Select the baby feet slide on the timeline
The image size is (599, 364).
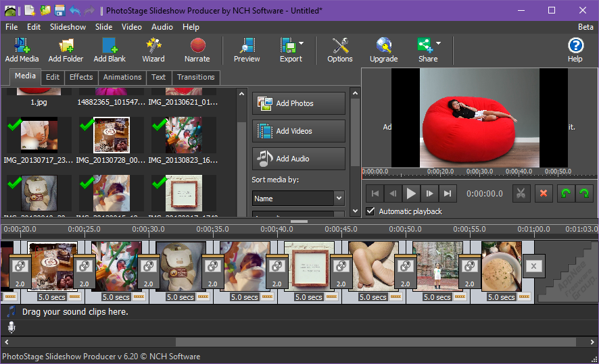pyautogui.click(x=373, y=266)
